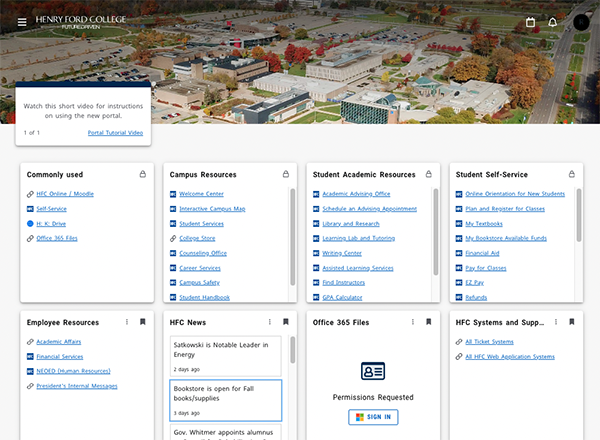600x440 pixels.
Task: Open Learning Lab and Tutoring link
Action: point(359,238)
